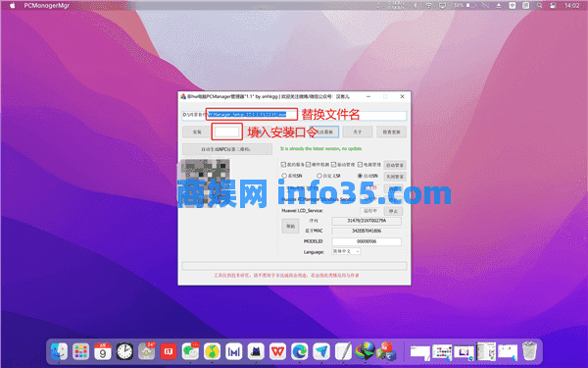Click the red disclaimer text at window bottom

click(x=286, y=275)
